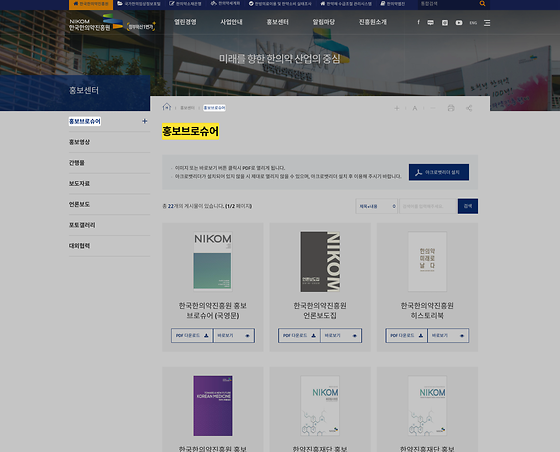Select 간행물 in the sidebar

pos(77,163)
